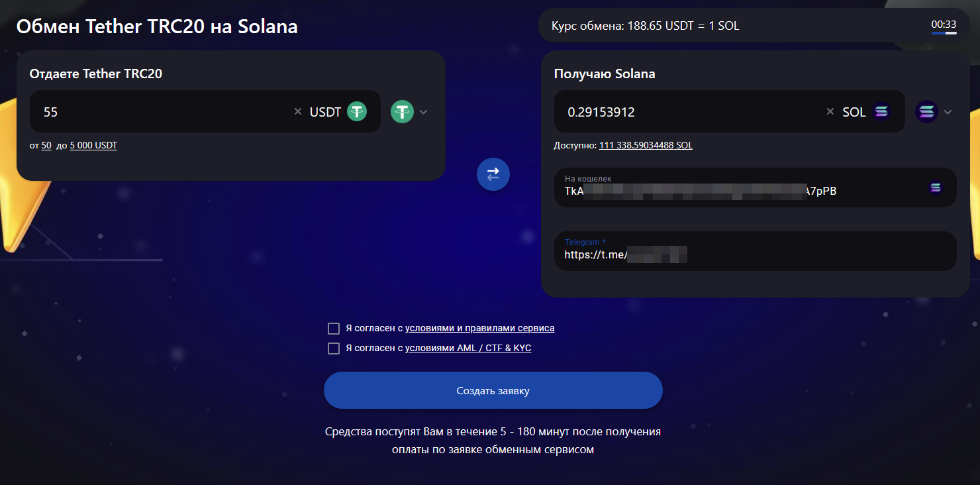This screenshot has width=980, height=485.
Task: Click the Tether icon inside the amount field
Action: click(x=357, y=112)
